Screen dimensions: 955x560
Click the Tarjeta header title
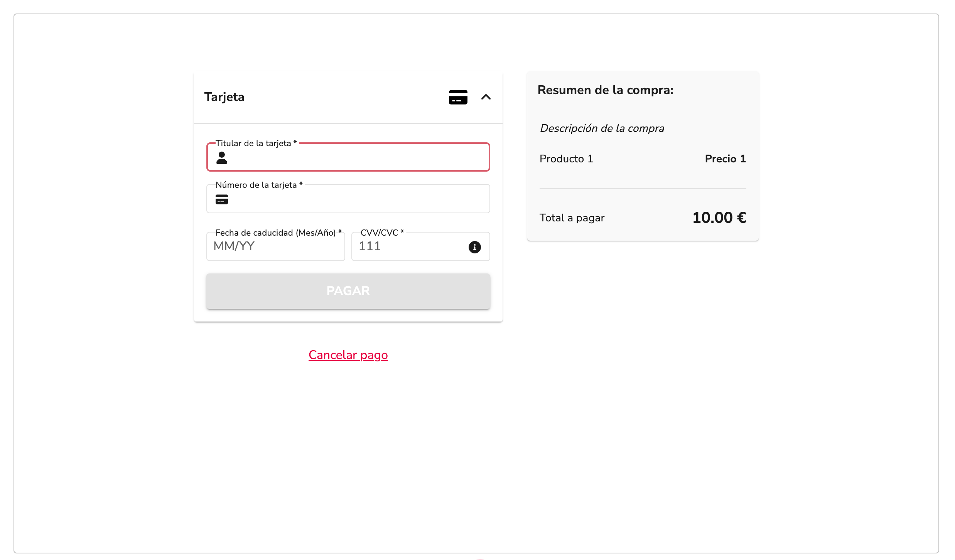coord(224,97)
